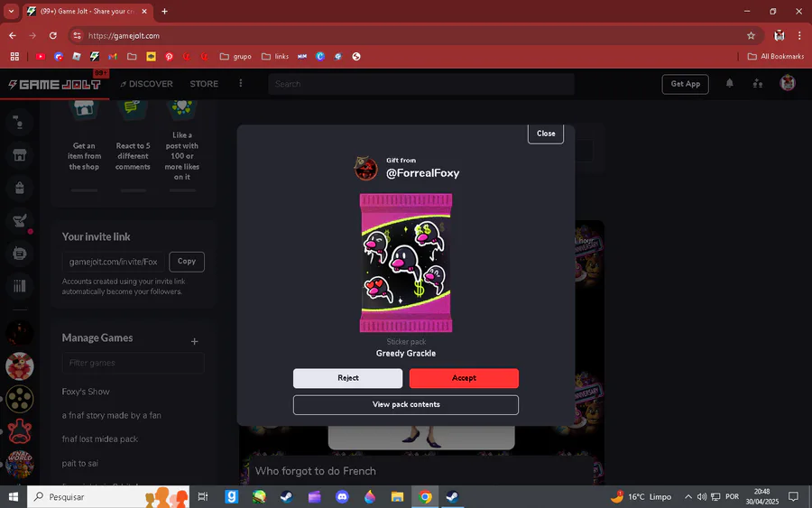Open the top sidebar icon above the shop
Screen dimensions: 812x508
pos(19,122)
